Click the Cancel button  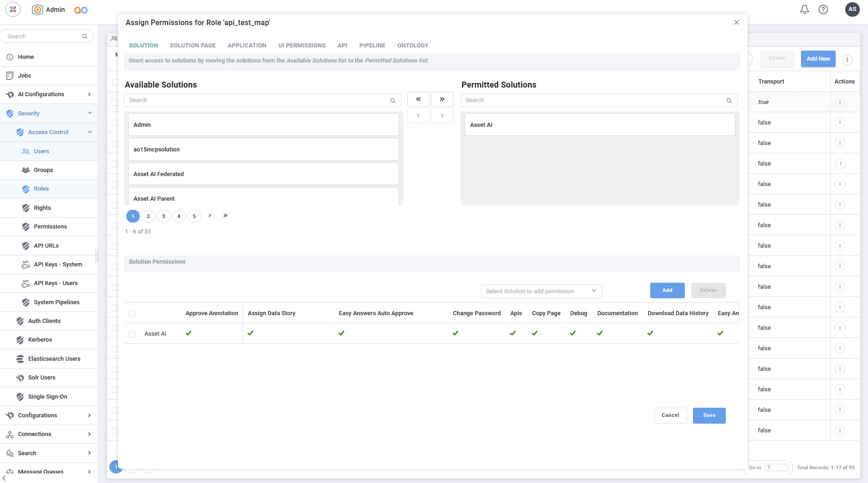point(670,415)
